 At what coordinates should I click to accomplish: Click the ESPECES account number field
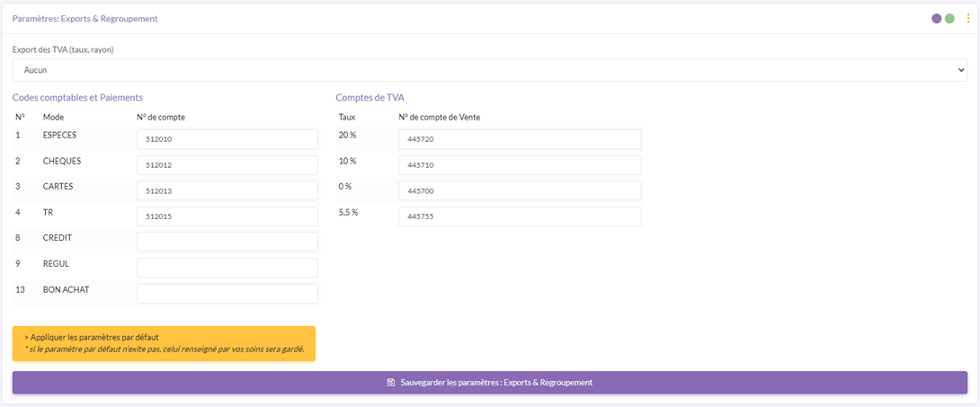227,139
